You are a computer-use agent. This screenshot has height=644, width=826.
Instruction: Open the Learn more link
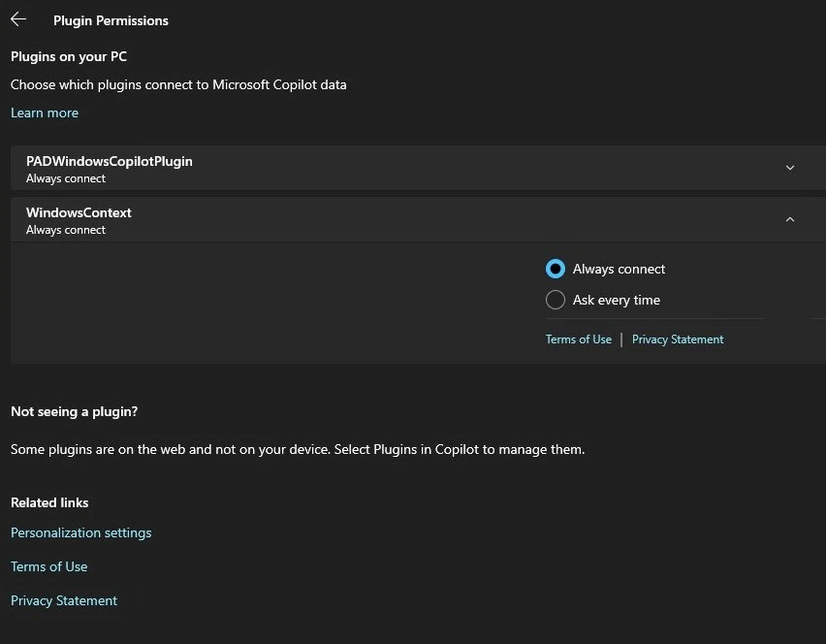pos(45,113)
